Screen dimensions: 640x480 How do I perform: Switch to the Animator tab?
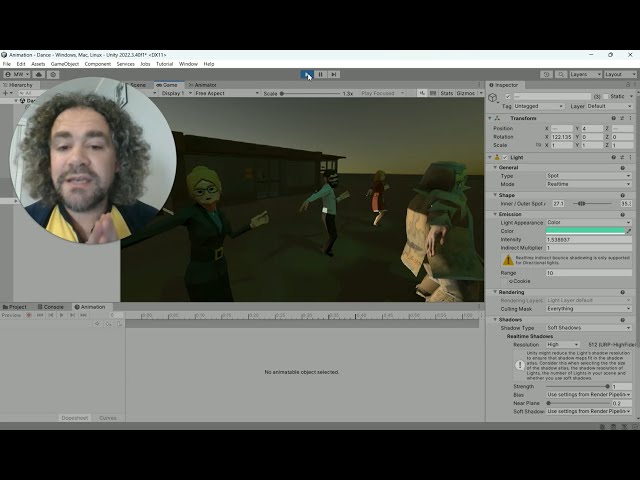pyautogui.click(x=202, y=85)
